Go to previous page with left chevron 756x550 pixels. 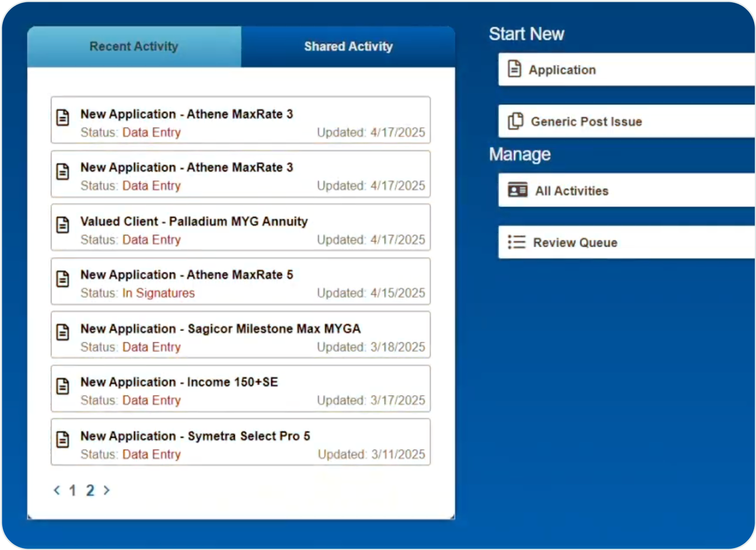(x=57, y=490)
